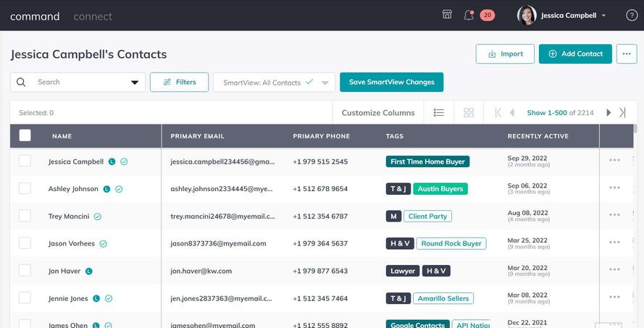
Task: Click the L badge next to Jennie Jones
Action: pyautogui.click(x=96, y=298)
